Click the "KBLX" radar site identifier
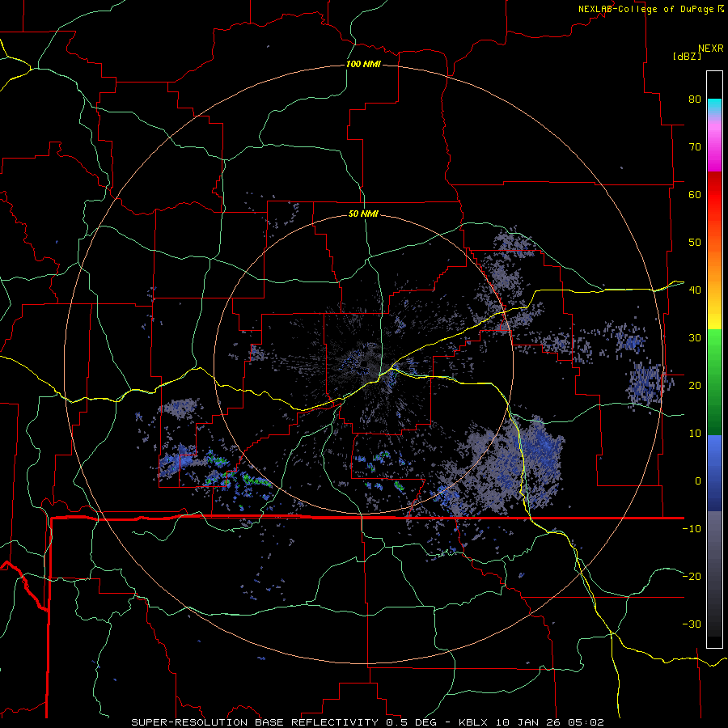Image resolution: width=728 pixels, height=728 pixels. click(474, 722)
